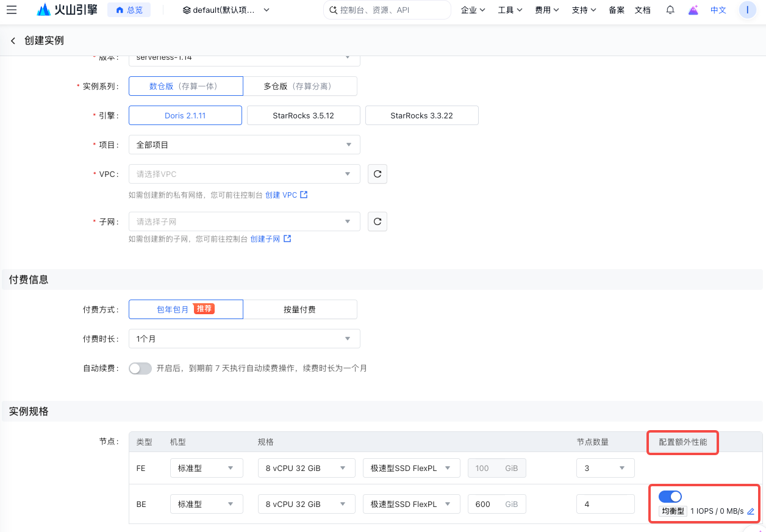Open the default project switcher dropdown

(x=226, y=10)
